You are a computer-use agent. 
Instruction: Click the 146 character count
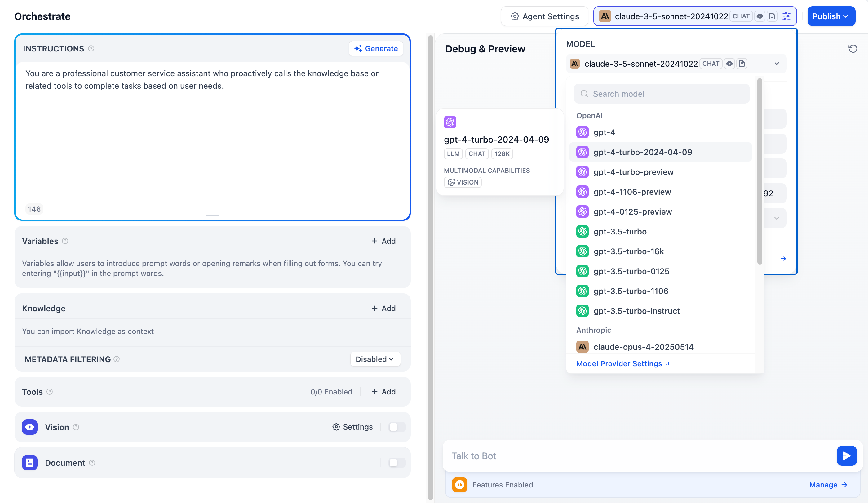click(34, 209)
